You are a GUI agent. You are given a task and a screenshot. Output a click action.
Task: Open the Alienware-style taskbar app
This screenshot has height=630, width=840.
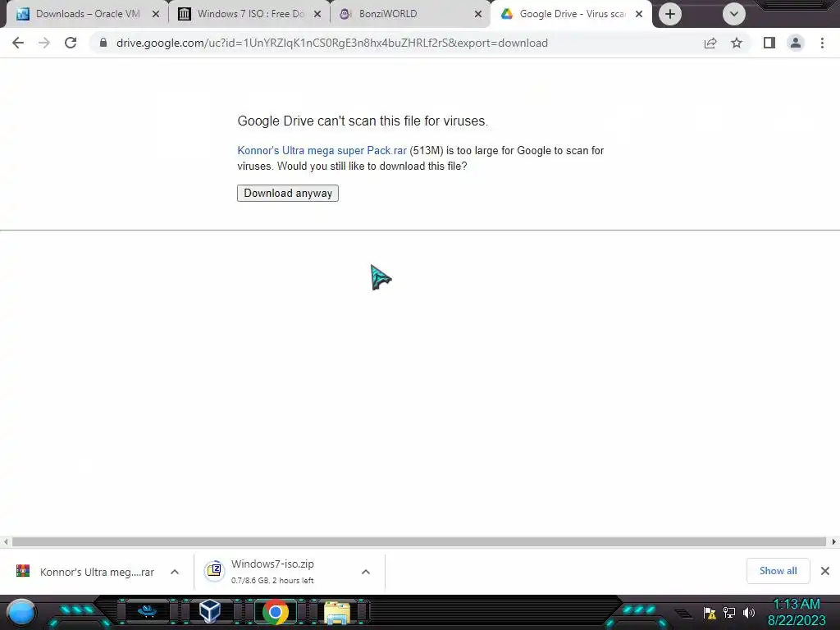click(147, 611)
